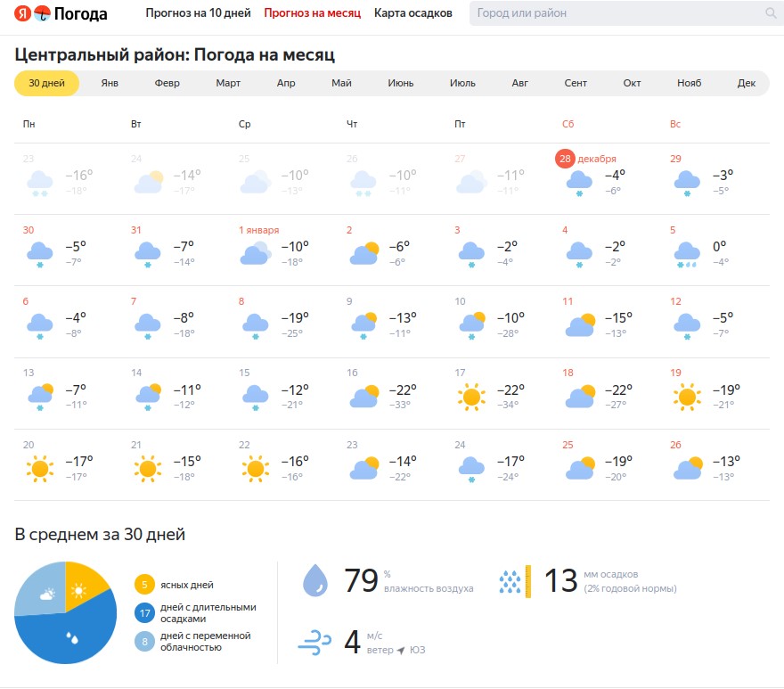Click snow cloud icon for day 29
The height and width of the screenshot is (689, 784).
(687, 183)
